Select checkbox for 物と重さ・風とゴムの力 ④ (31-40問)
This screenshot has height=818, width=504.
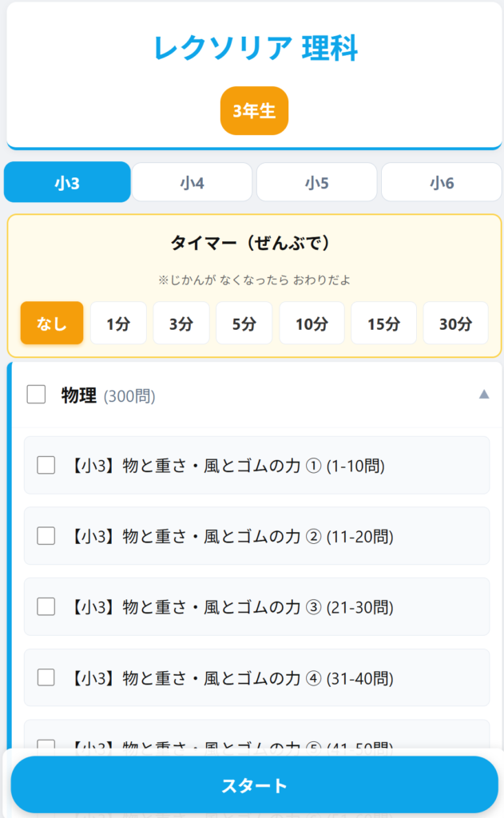tap(46, 678)
